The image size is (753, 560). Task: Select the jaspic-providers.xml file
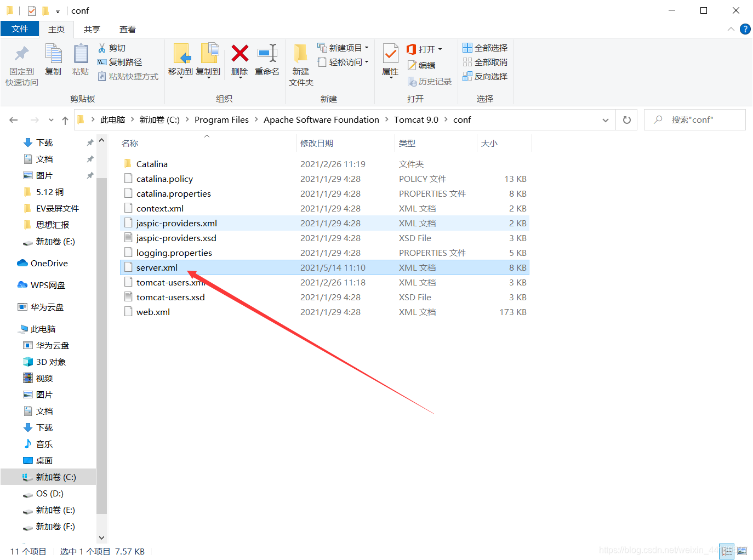click(324, 223)
